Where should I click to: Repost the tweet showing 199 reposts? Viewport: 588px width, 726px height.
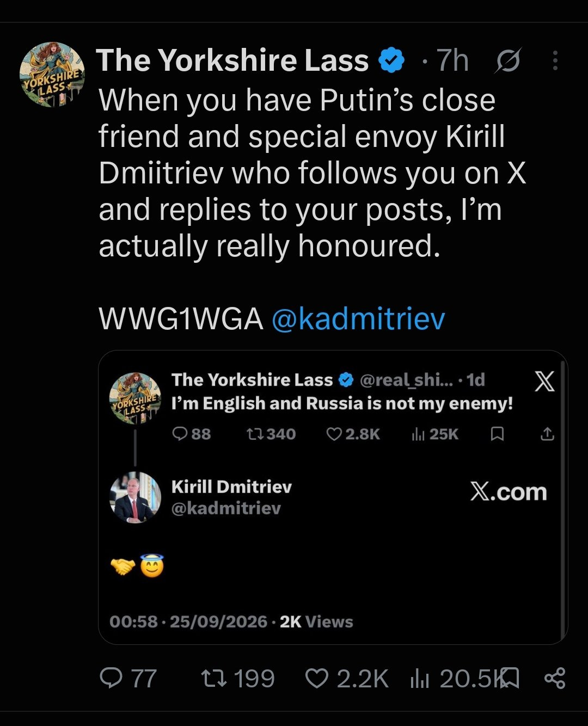tap(238, 679)
